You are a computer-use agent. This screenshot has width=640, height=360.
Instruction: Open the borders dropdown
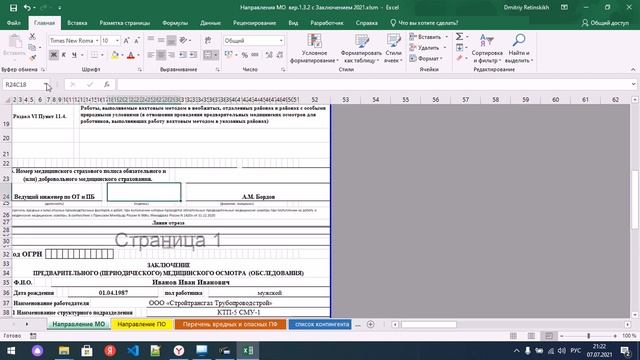(102, 55)
